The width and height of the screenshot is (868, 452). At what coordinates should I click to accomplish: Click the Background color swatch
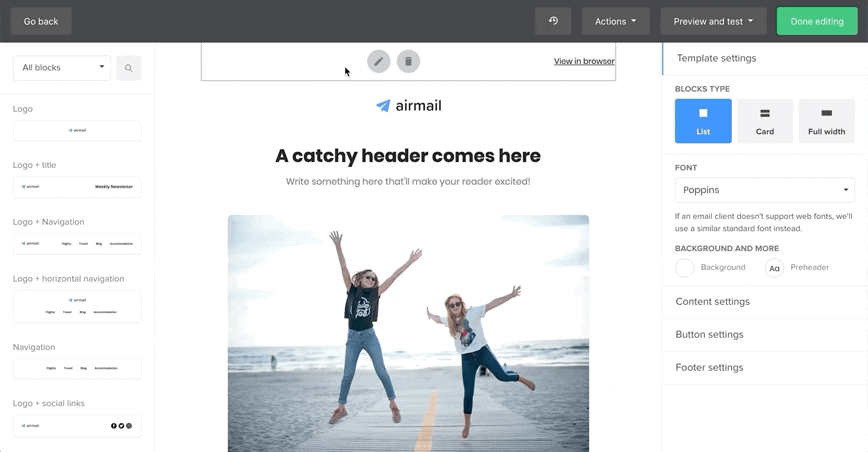click(685, 267)
